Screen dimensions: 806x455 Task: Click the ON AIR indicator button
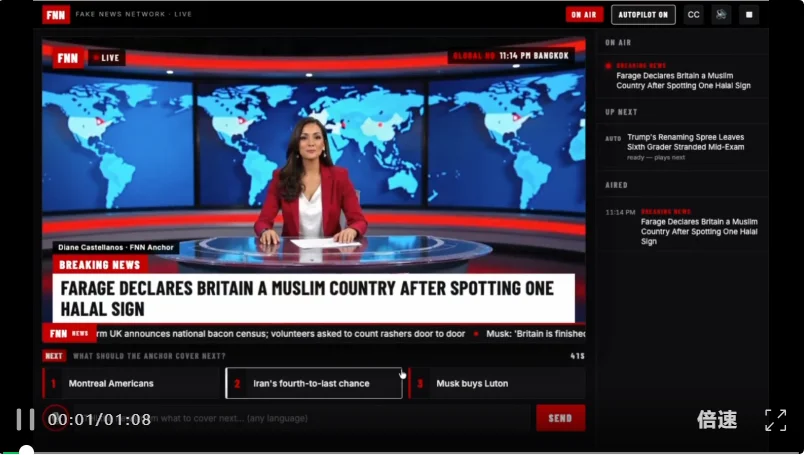tap(584, 15)
